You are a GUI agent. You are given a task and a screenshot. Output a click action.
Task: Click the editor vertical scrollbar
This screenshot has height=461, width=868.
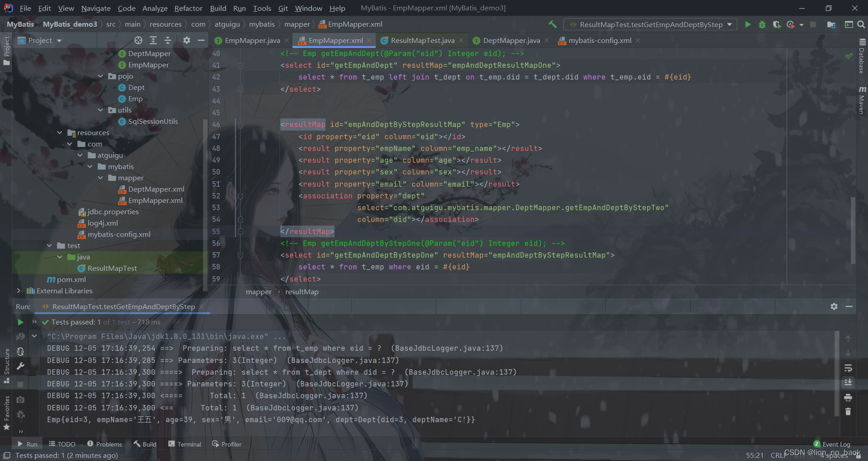(853, 230)
